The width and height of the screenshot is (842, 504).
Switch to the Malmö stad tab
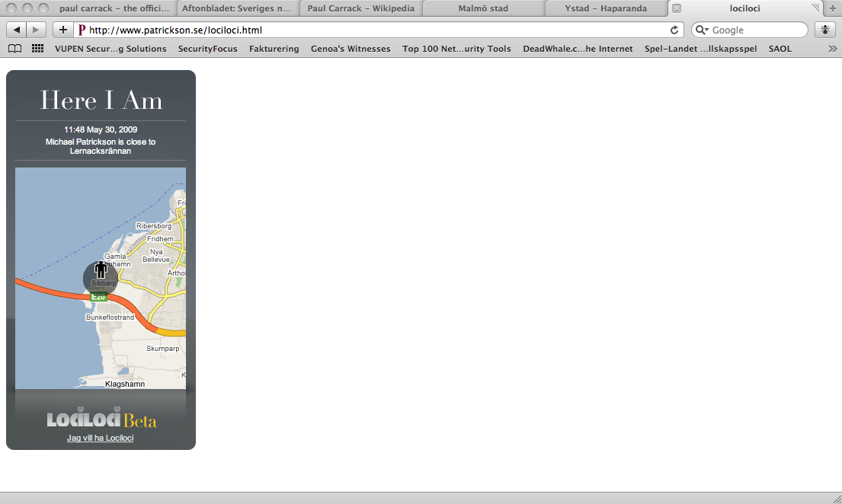(x=483, y=8)
